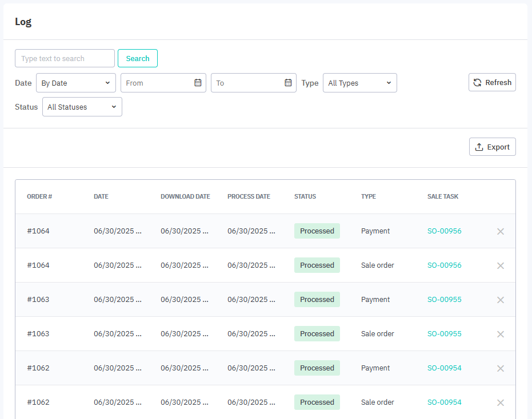532x419 pixels.
Task: Remove the #1062 Sale order log entry
Action: tap(500, 402)
